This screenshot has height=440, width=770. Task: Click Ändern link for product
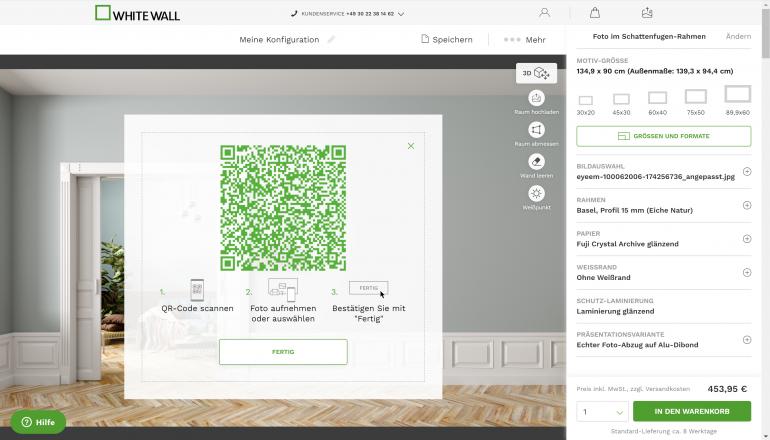tap(738, 36)
